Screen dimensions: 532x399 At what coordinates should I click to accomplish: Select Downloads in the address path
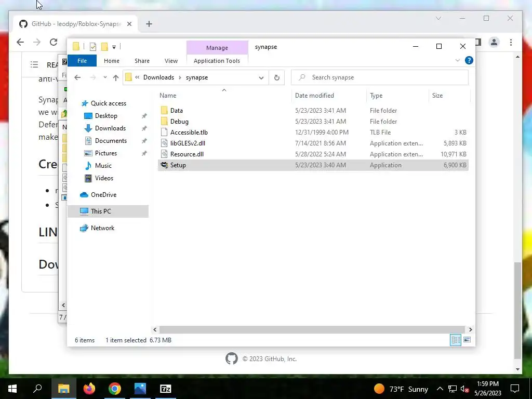pos(158,77)
